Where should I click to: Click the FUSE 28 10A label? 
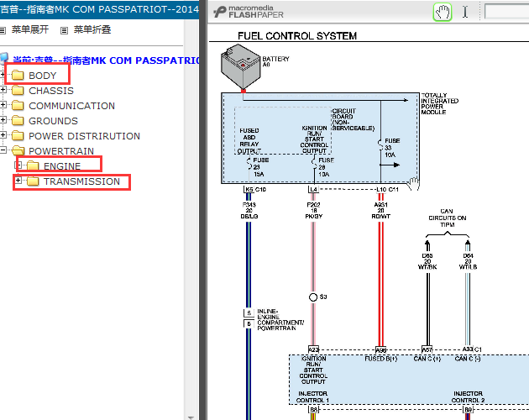coord(327,167)
